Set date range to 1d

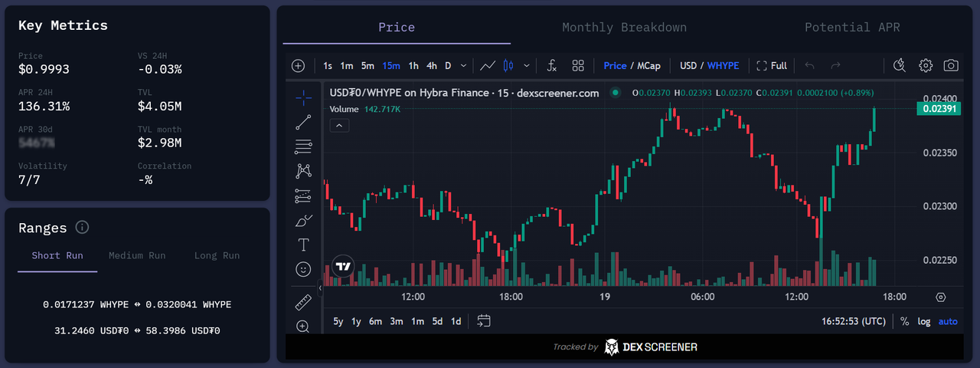(456, 321)
